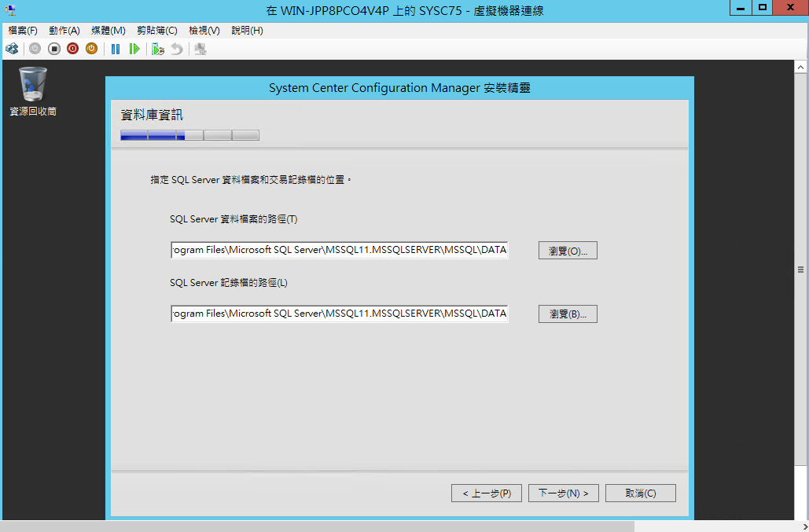The width and height of the screenshot is (809, 532).
Task: Click the title bar text containing SYSC75
Action: [x=404, y=11]
